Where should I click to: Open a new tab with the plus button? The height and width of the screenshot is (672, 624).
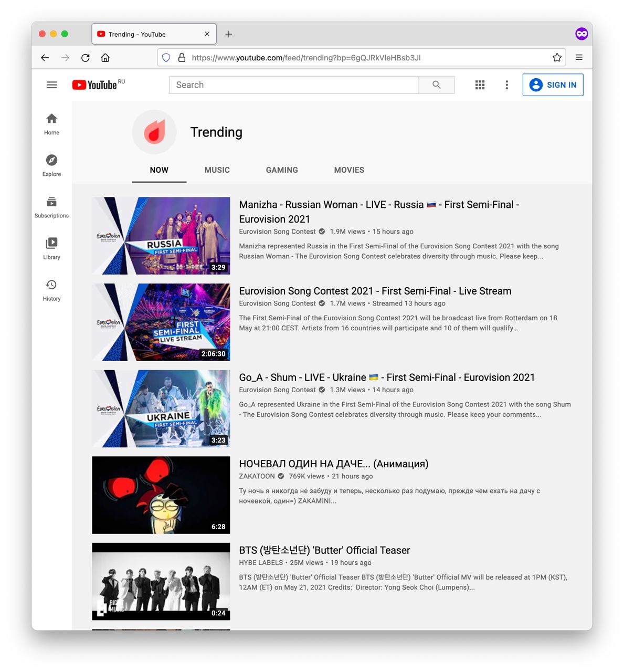(229, 34)
